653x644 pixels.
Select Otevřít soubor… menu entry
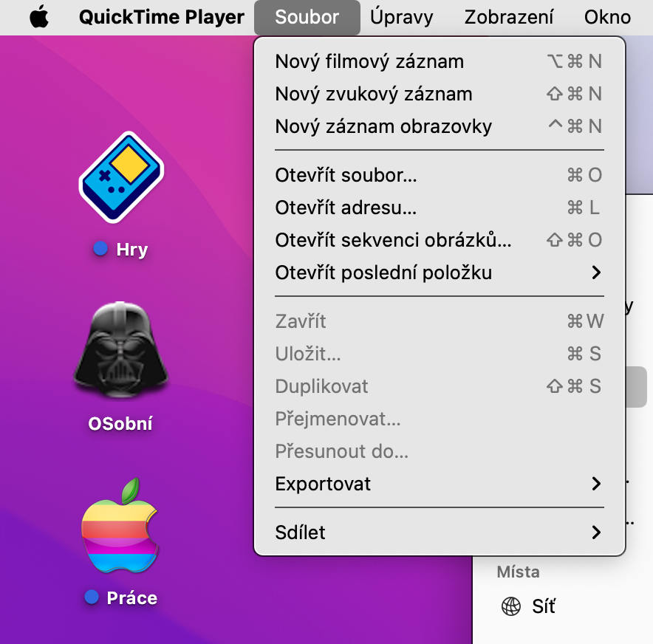point(440,175)
